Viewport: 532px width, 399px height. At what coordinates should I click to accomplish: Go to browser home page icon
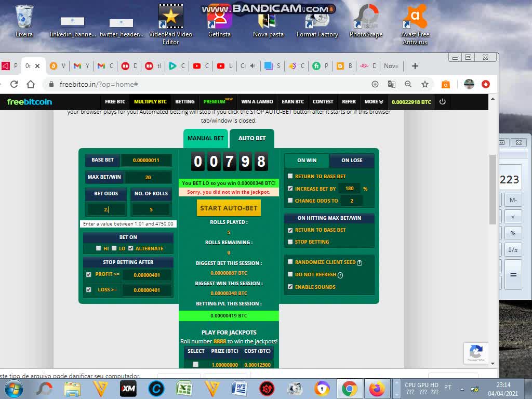(x=31, y=84)
